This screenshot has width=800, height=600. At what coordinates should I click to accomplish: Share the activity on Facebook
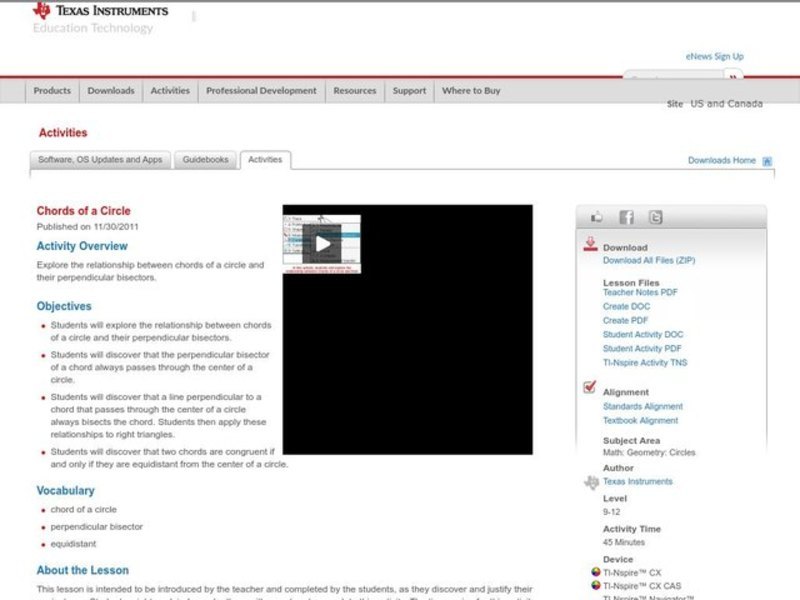click(x=626, y=217)
